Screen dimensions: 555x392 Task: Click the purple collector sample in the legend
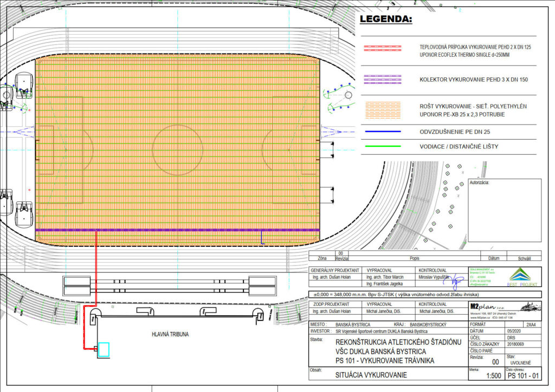point(380,80)
